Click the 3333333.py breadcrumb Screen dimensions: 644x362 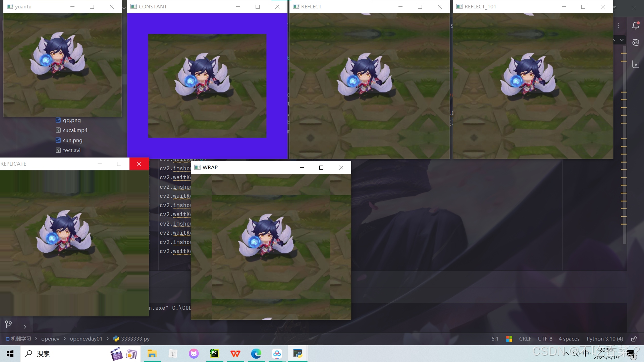coord(135,339)
